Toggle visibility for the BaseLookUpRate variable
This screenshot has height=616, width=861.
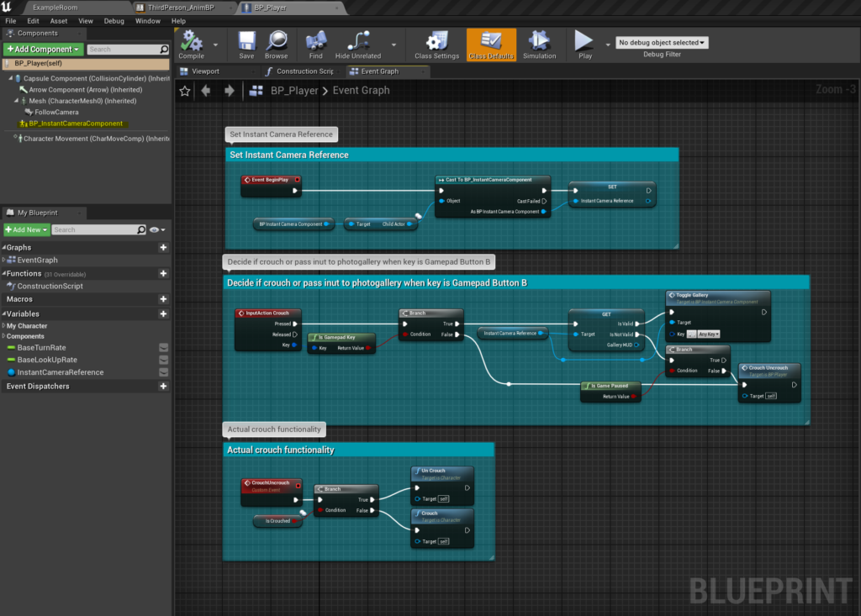[x=163, y=360]
